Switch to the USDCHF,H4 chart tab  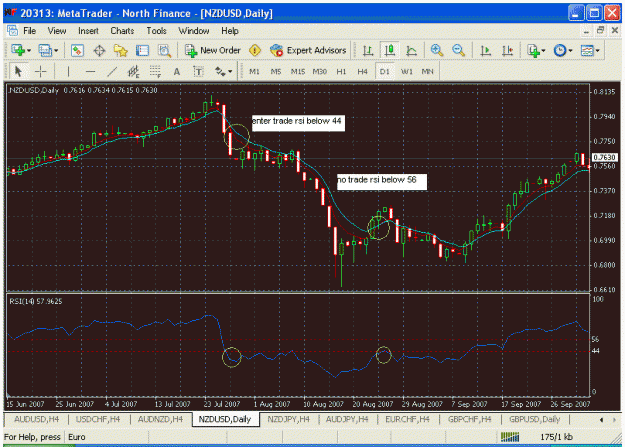(x=98, y=419)
